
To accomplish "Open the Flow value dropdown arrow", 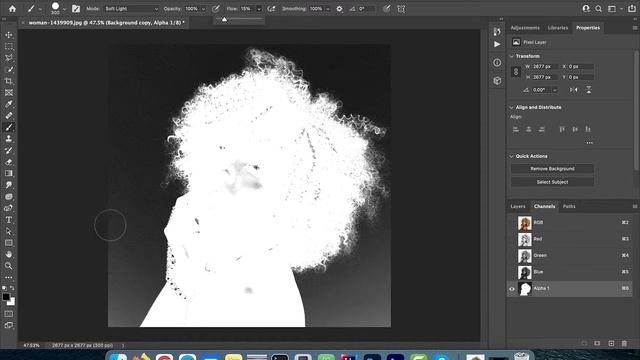I will pos(259,9).
